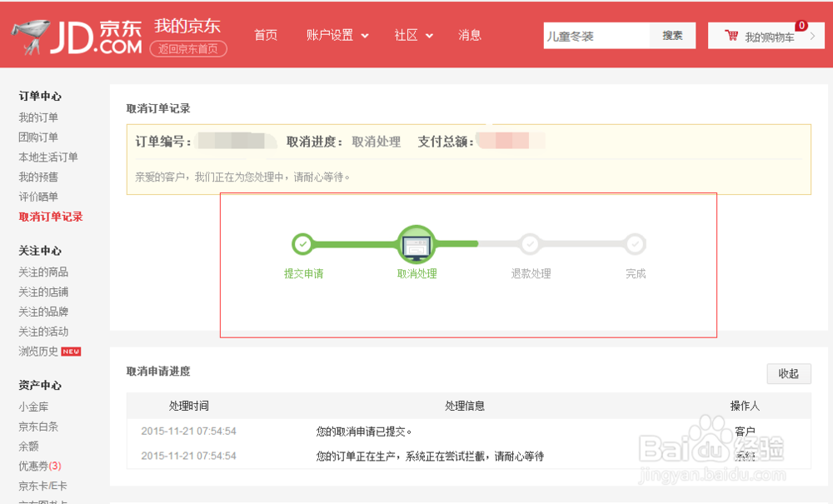This screenshot has width=833, height=504.
Task: Open the 消息 nav item
Action: coord(470,35)
